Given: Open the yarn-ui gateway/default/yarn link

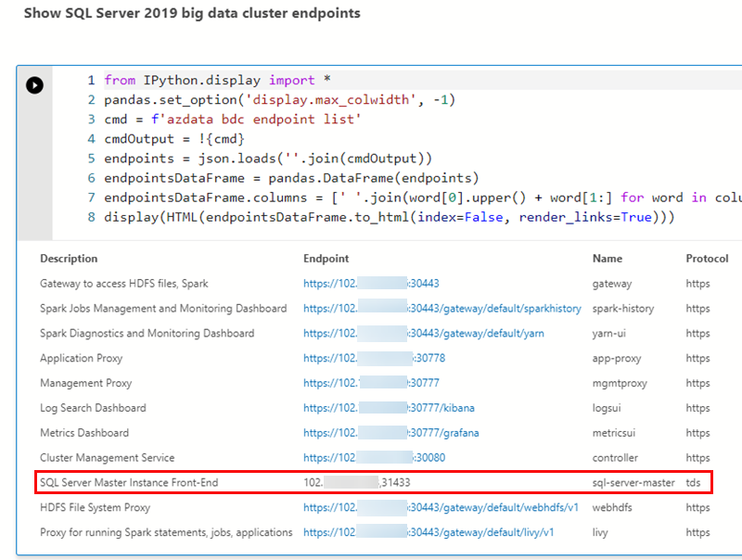Looking at the screenshot, I should [x=424, y=334].
